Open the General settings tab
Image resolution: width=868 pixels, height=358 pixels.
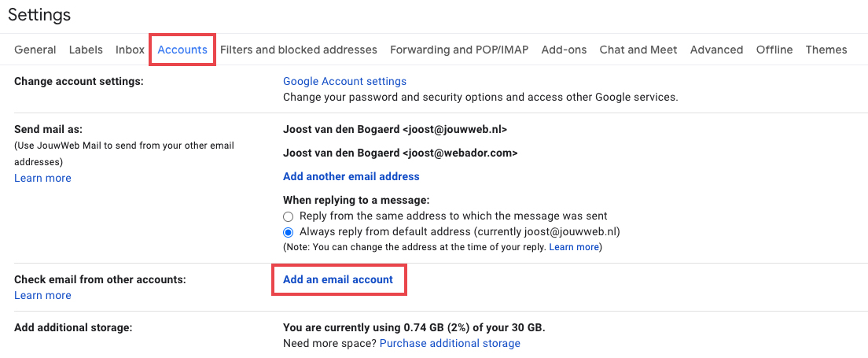35,50
